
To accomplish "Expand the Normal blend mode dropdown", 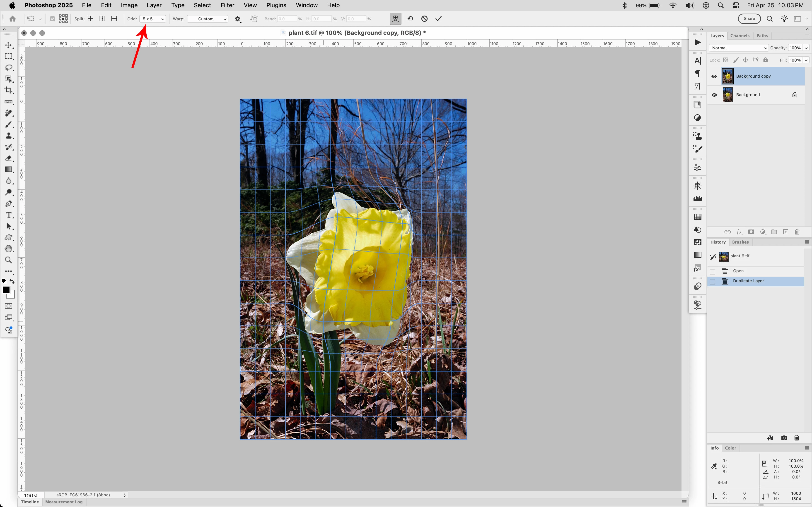I will point(738,48).
